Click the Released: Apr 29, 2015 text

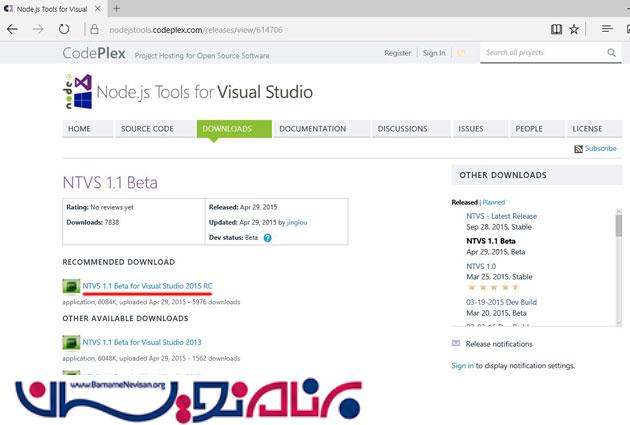coord(243,207)
